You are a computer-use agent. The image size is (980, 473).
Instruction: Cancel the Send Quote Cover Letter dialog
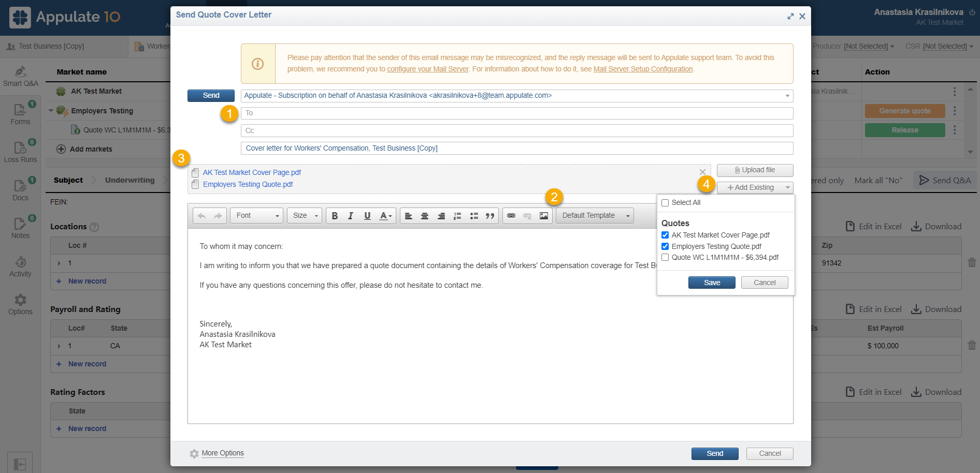point(770,454)
